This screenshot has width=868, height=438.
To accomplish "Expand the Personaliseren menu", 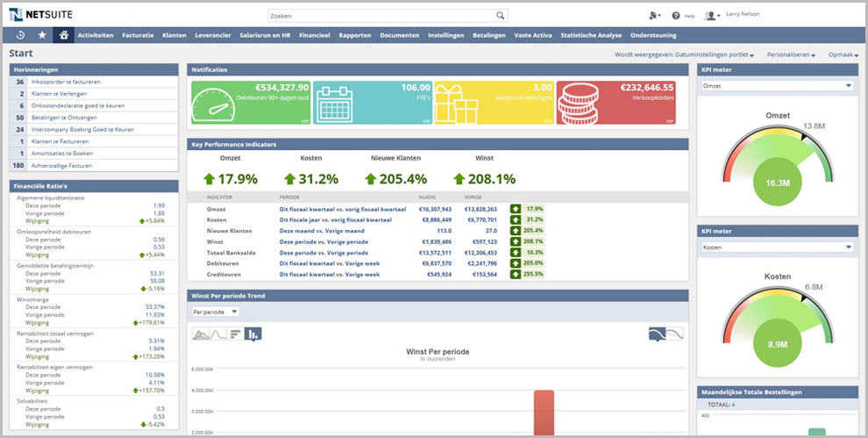I will [791, 55].
